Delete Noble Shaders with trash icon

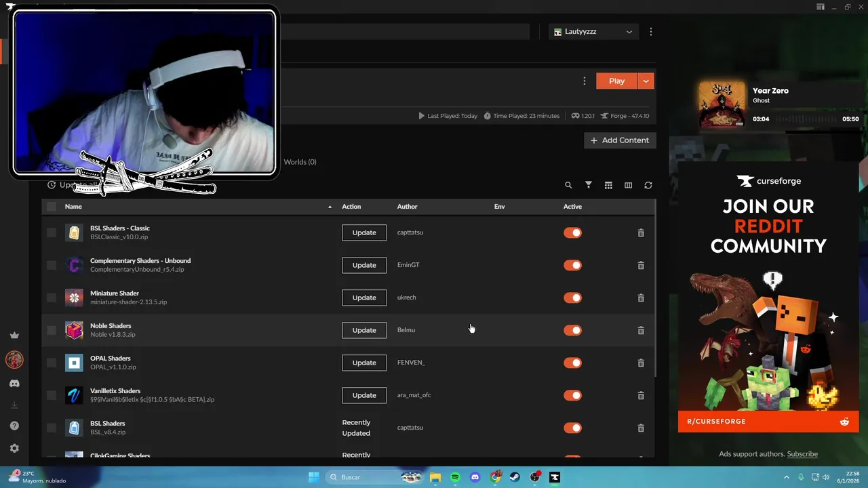pos(641,330)
